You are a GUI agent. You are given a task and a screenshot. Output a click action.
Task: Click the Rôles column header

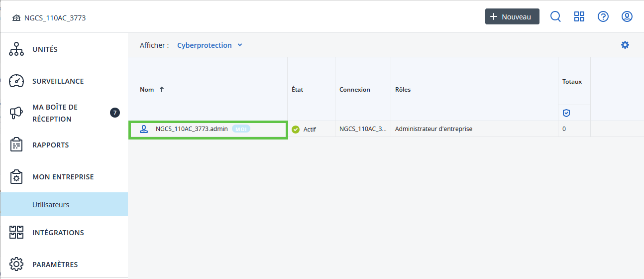pos(403,90)
